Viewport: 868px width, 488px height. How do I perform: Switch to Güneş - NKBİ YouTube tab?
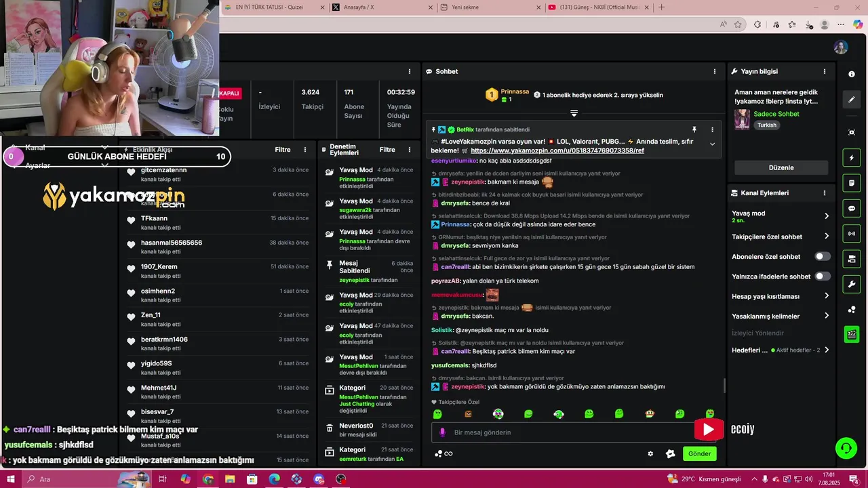[x=597, y=7]
